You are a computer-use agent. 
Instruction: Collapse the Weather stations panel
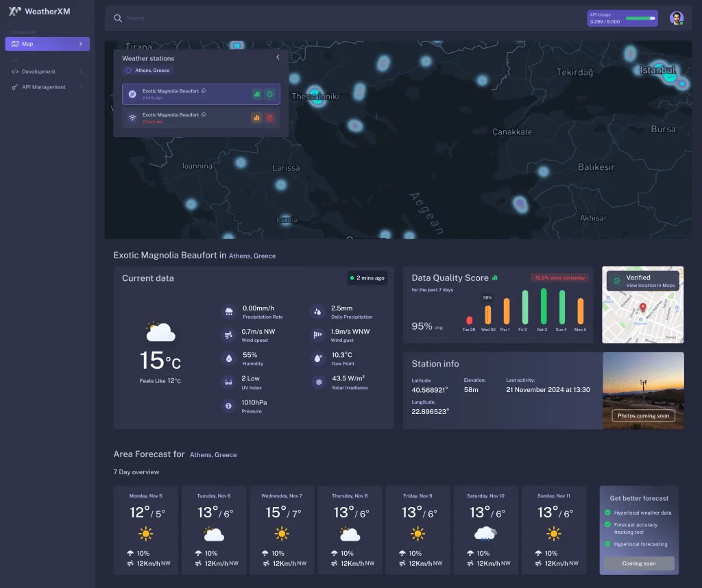(278, 58)
